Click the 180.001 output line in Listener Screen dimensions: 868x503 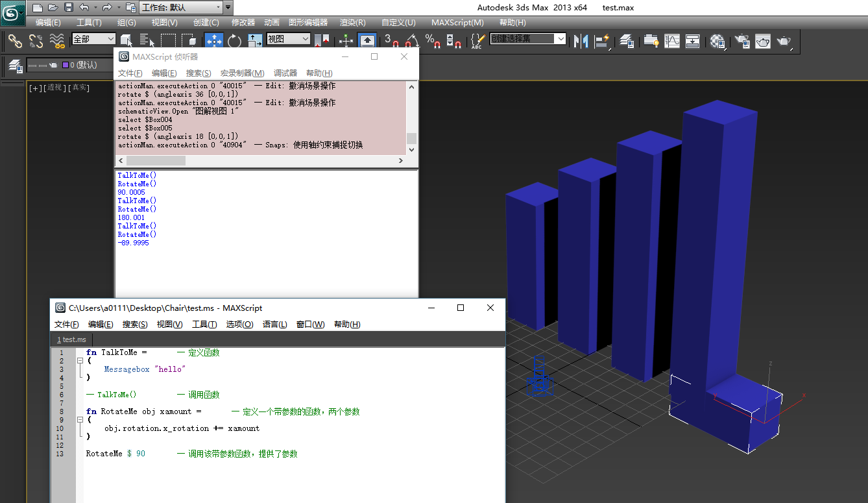pos(132,217)
